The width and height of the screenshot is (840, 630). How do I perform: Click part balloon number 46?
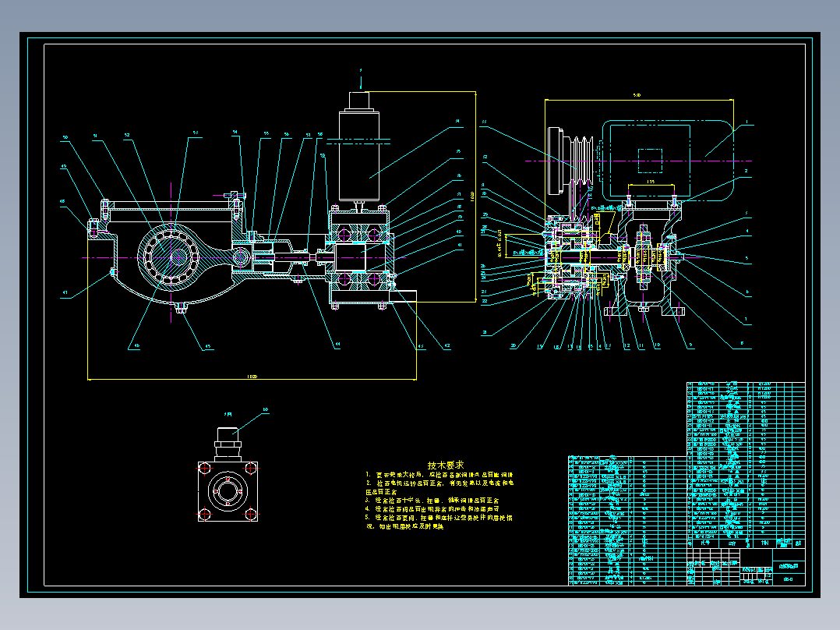tap(136, 346)
